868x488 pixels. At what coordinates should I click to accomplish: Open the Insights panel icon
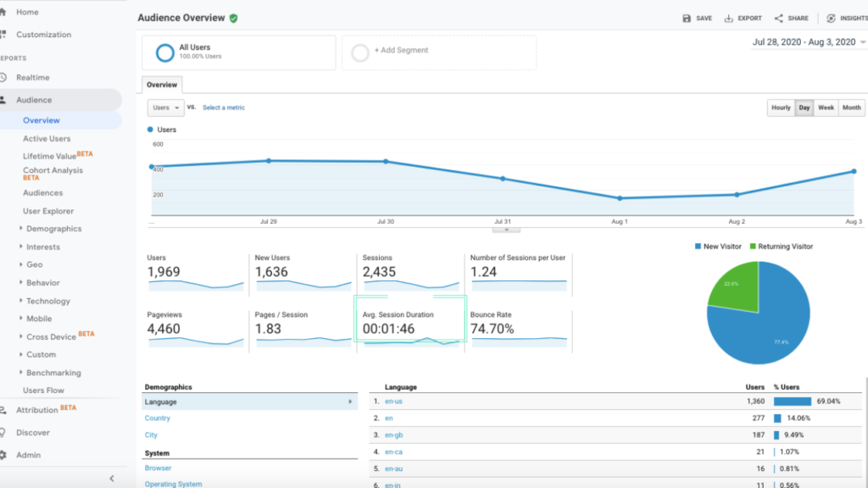pos(831,18)
